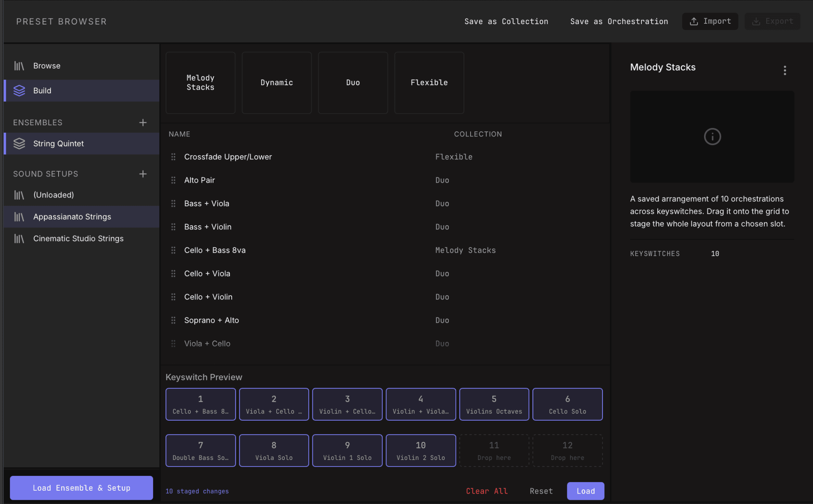Screen dimensions: 813x504
Task: Select the String Quintet ensemble
Action: click(82, 143)
